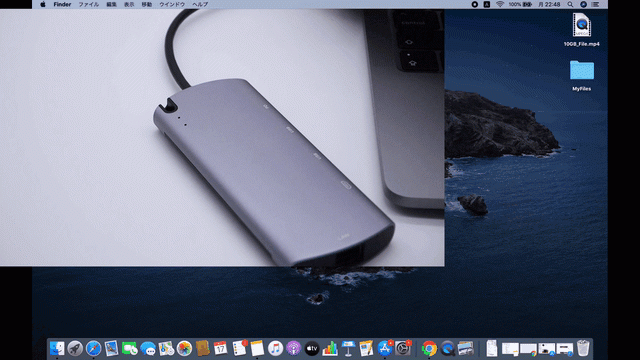Open Notification Center list icon

(x=596, y=4)
